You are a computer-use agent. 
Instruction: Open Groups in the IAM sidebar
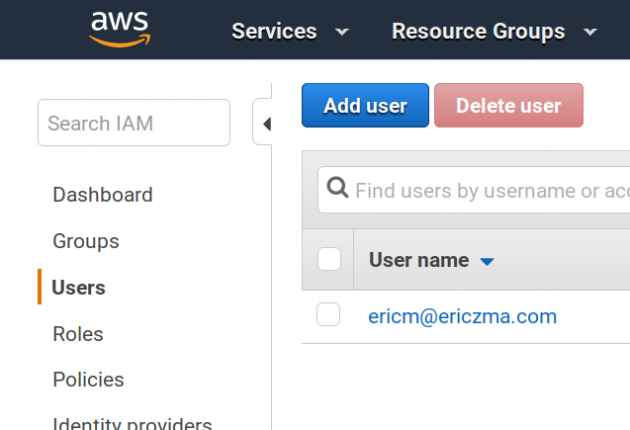(85, 241)
